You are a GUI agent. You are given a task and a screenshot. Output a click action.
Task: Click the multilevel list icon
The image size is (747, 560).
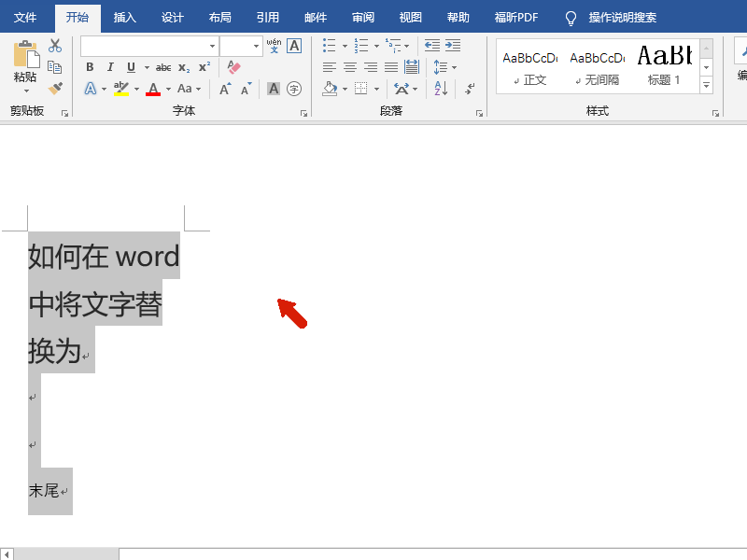(x=393, y=46)
